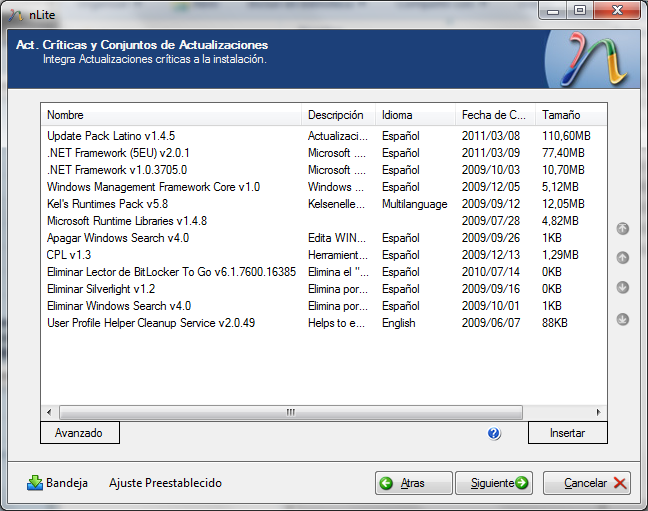Image resolution: width=648 pixels, height=511 pixels.
Task: Go back with the Atras button
Action: coord(414,483)
